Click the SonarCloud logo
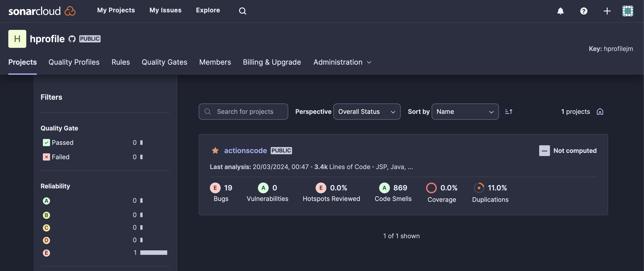Viewport: 644px width, 271px height. pyautogui.click(x=42, y=11)
